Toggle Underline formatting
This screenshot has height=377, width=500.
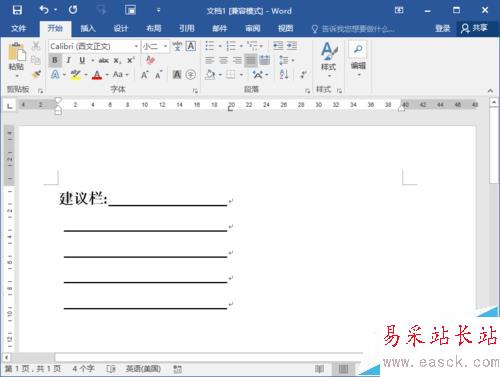click(82, 60)
